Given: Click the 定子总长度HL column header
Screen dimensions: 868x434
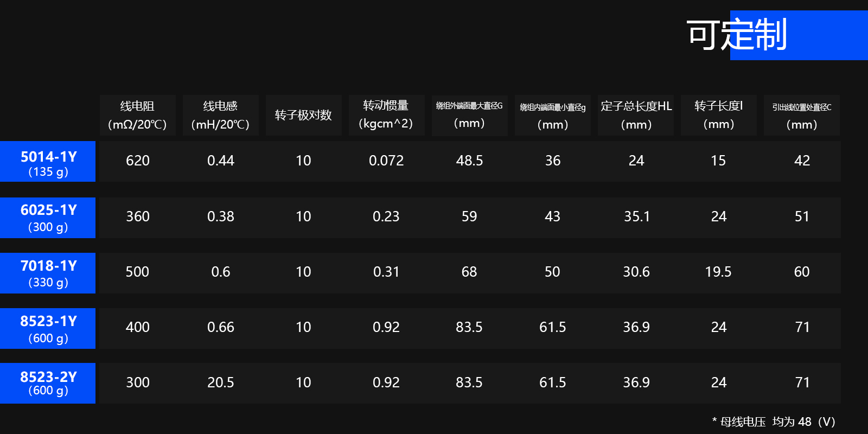Looking at the screenshot, I should tap(636, 115).
